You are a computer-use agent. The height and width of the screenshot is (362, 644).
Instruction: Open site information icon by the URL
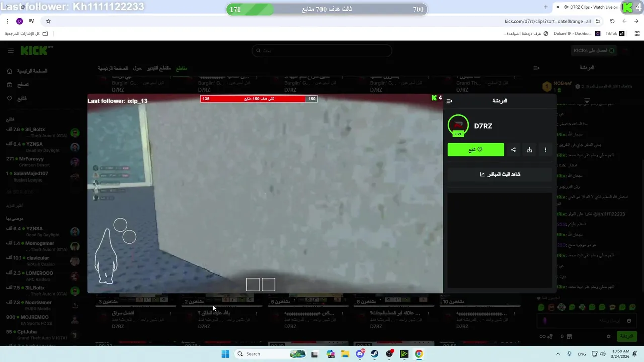pyautogui.click(x=598, y=21)
